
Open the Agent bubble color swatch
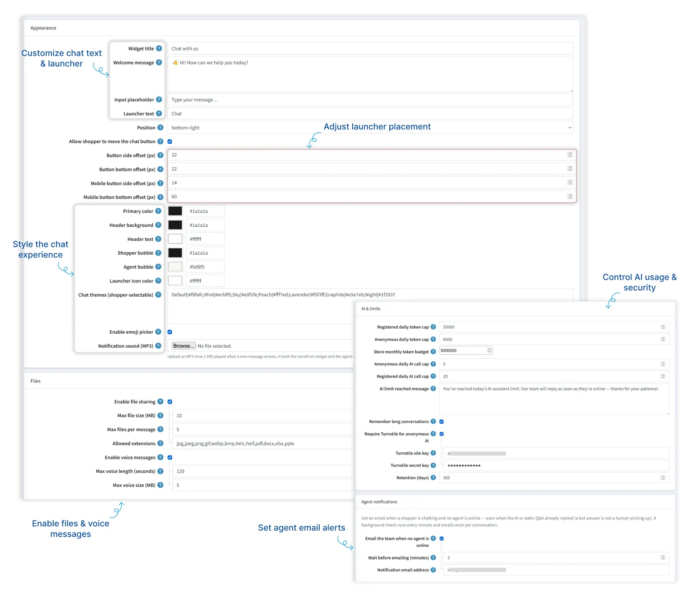pyautogui.click(x=175, y=266)
